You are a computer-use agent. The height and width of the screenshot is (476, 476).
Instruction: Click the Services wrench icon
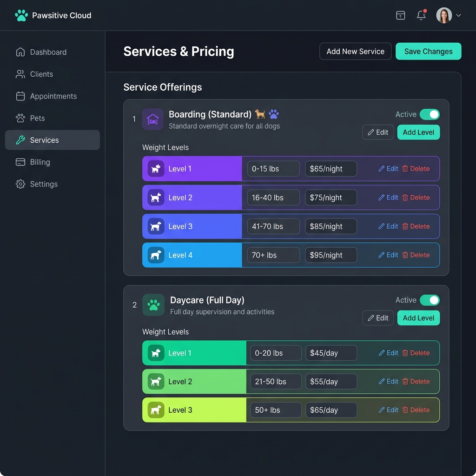coord(20,140)
